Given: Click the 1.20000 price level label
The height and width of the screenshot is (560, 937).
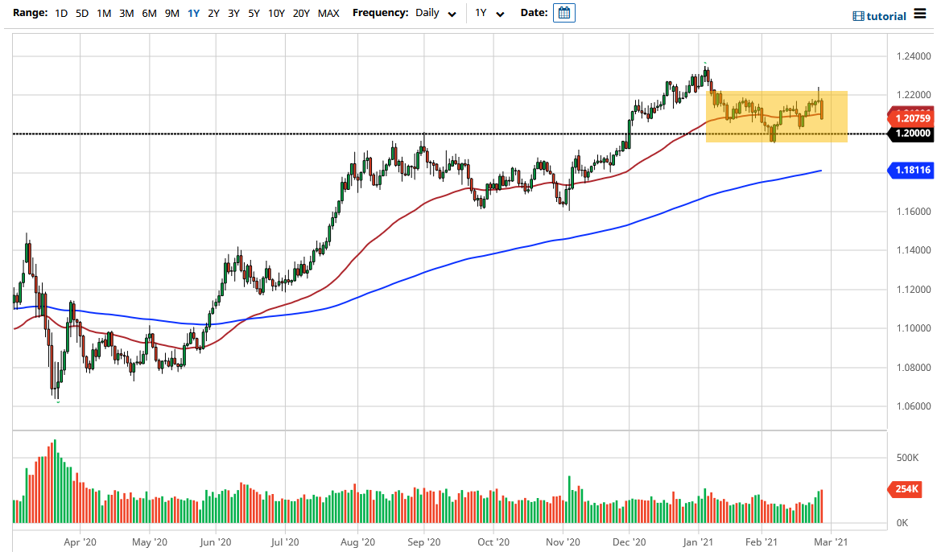Looking at the screenshot, I should [x=912, y=133].
